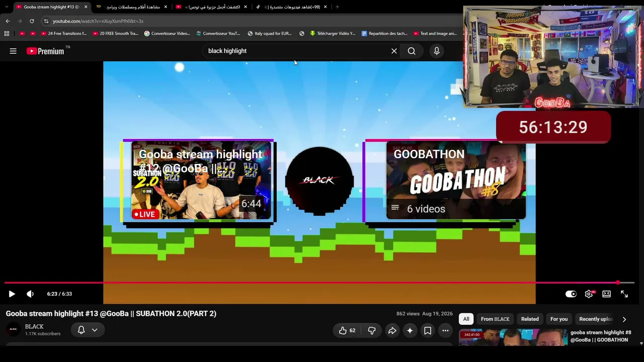Open the 24 Free Transitions bookmark

[64, 34]
